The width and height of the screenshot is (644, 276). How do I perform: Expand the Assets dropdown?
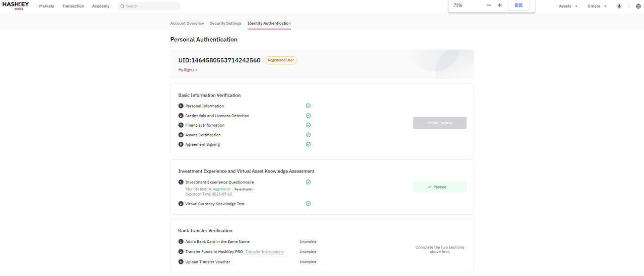pos(568,6)
